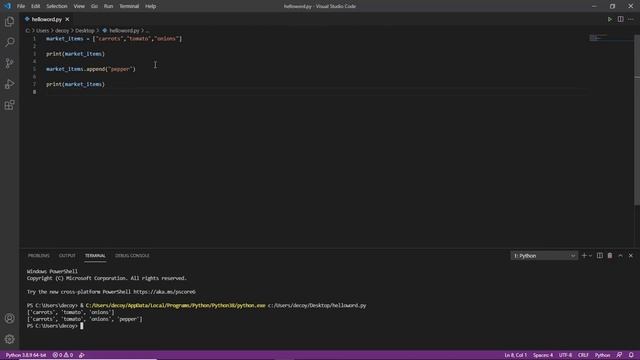Run Python file with play button

[610, 19]
